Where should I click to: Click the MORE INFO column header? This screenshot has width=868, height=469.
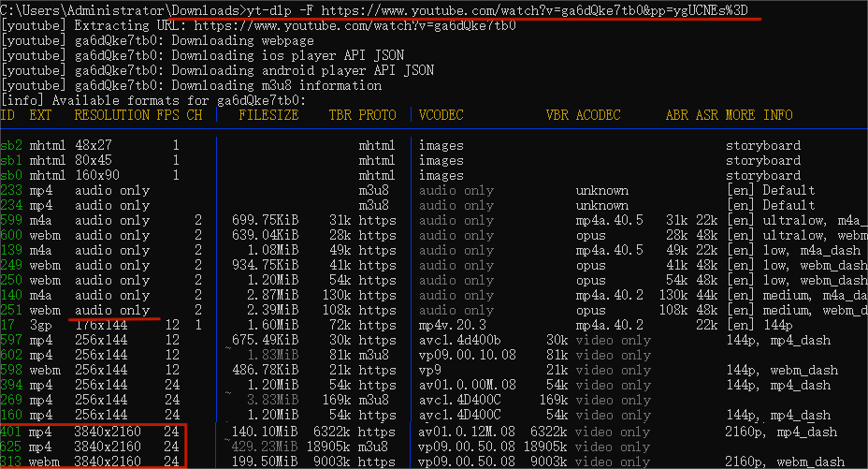759,115
